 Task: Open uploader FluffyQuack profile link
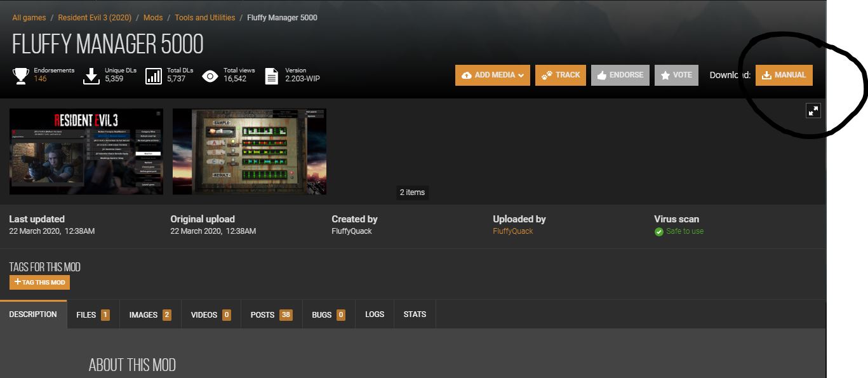coord(513,231)
